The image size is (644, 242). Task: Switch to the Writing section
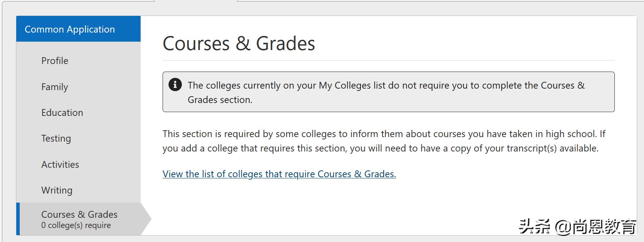(57, 190)
